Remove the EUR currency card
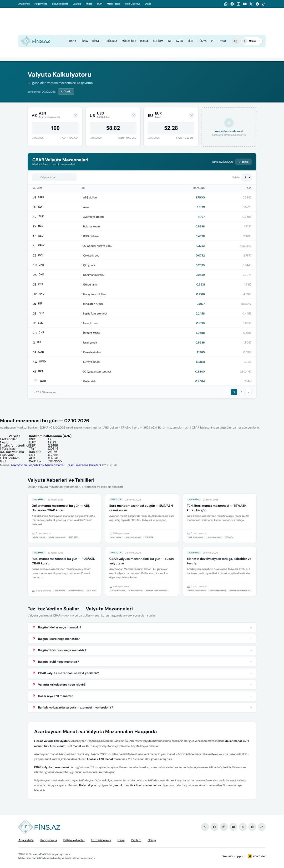Image resolution: width=284 pixels, height=868 pixels. 191,115
